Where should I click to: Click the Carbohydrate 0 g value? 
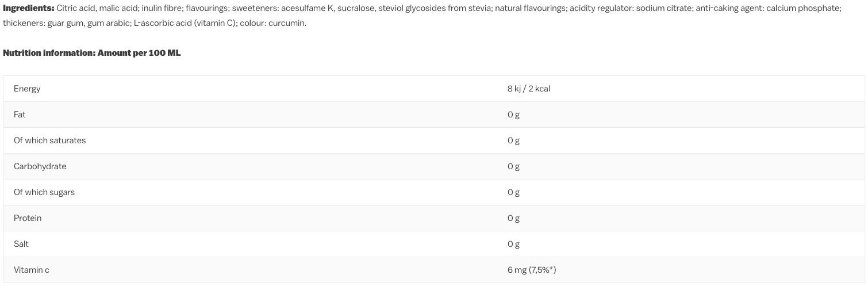[x=513, y=166]
